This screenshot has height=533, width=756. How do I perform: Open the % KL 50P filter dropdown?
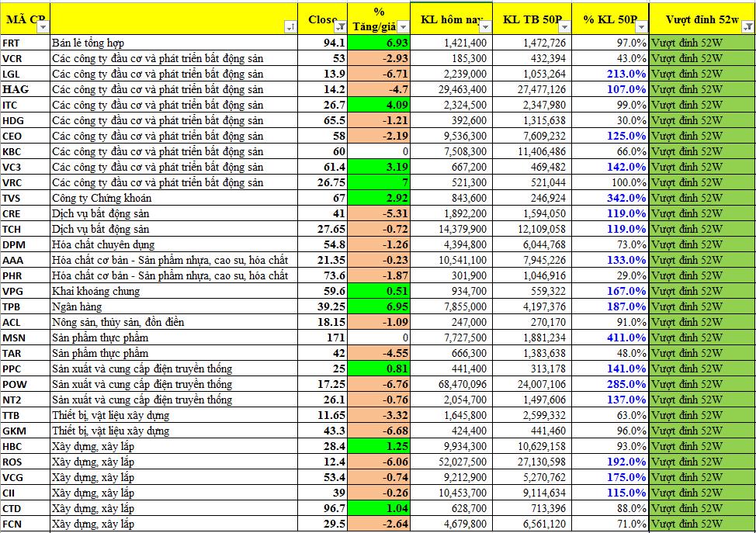[641, 27]
